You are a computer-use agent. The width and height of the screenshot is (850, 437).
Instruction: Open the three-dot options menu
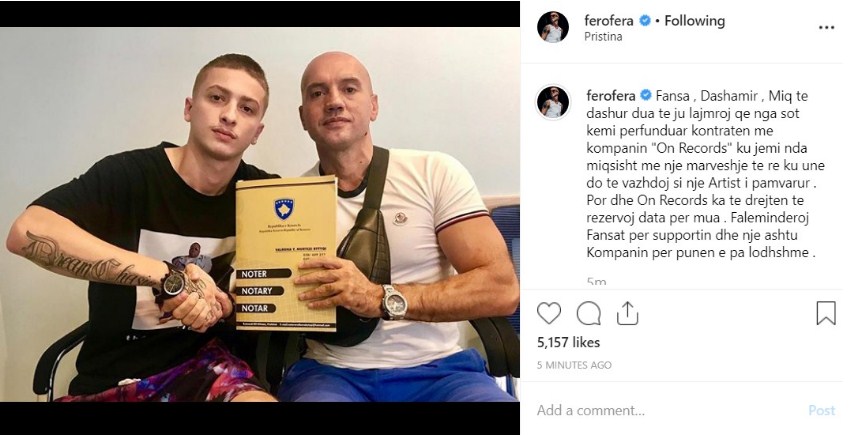826,28
